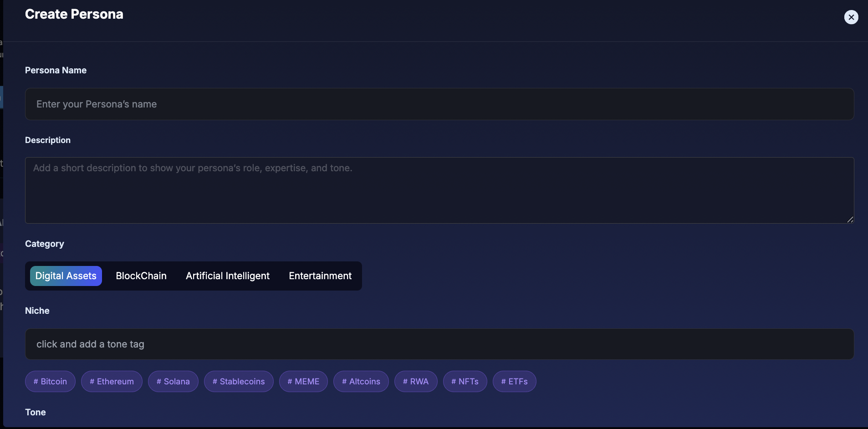Click the Niche section label
The height and width of the screenshot is (429, 868).
(x=37, y=311)
